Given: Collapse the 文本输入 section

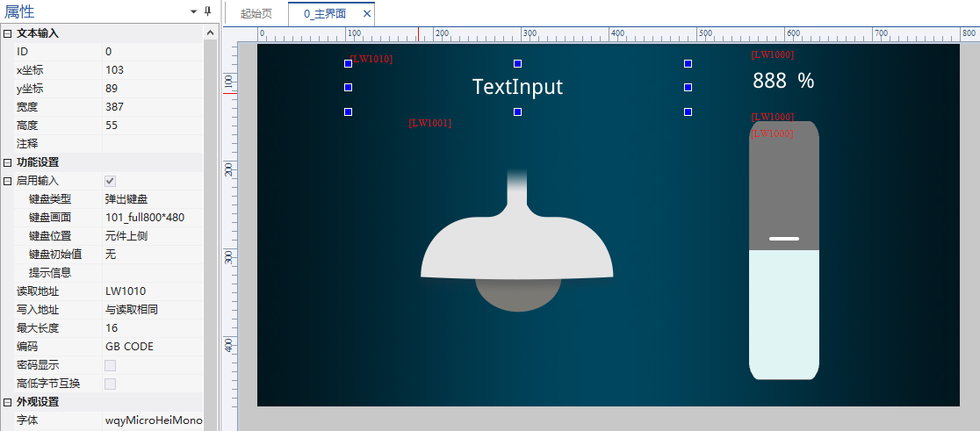Looking at the screenshot, I should [8, 33].
